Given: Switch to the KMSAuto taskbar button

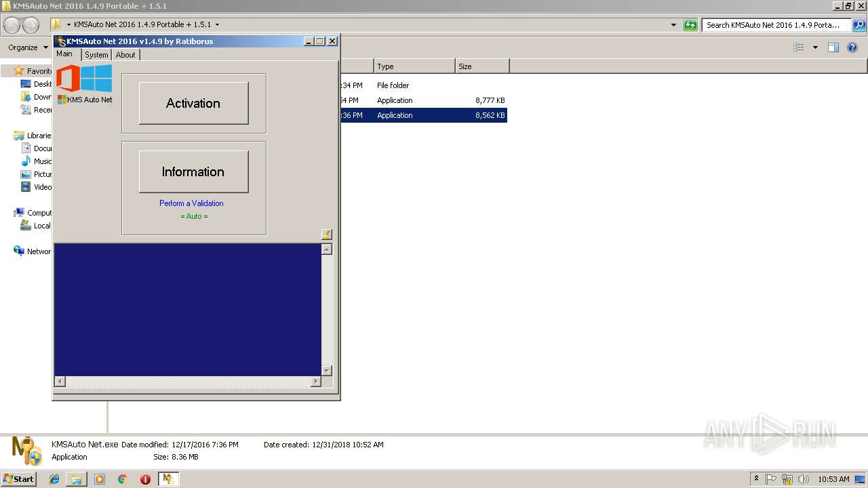Looking at the screenshot, I should tap(168, 479).
